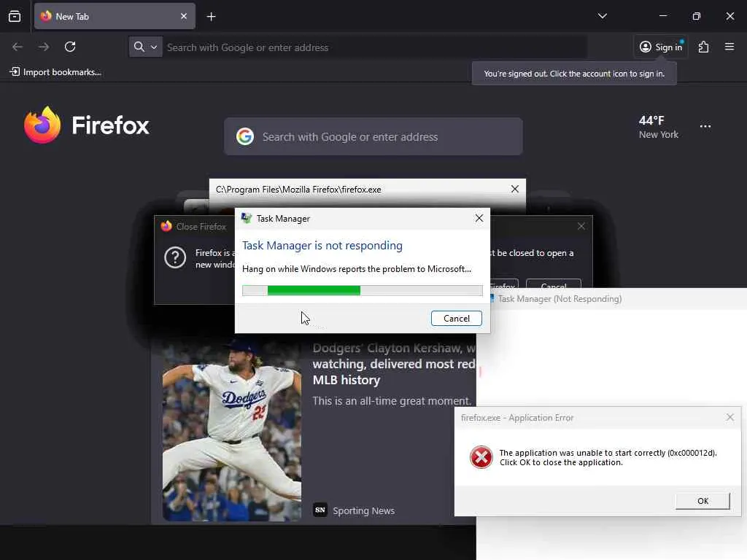Click the 'Task Manager is not responding' heading
Viewport: 747px width, 560px height.
[322, 245]
